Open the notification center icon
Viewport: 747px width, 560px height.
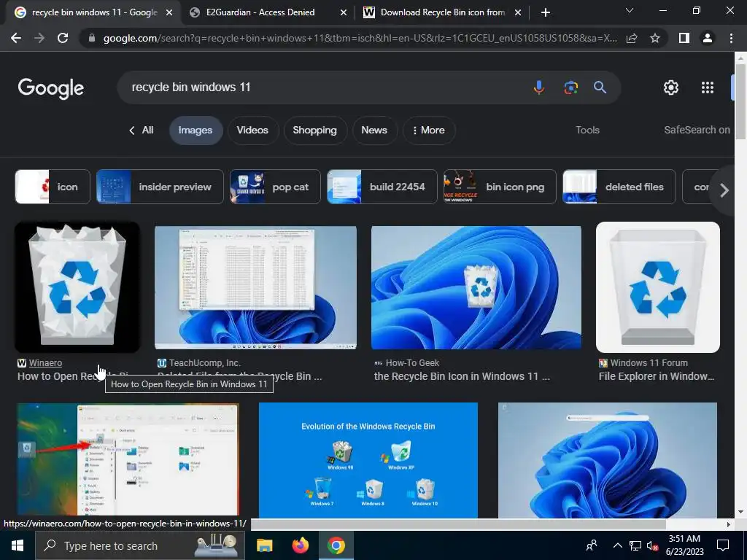[x=723, y=545]
